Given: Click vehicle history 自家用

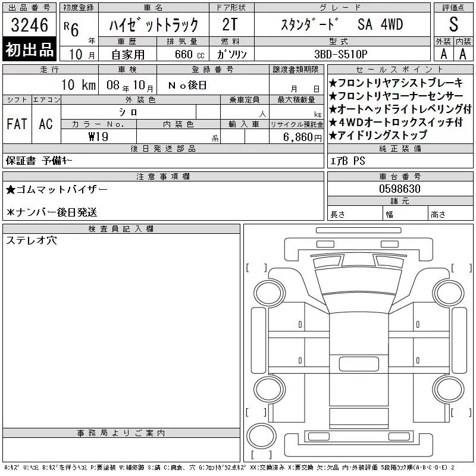Looking at the screenshot, I should tap(128, 55).
